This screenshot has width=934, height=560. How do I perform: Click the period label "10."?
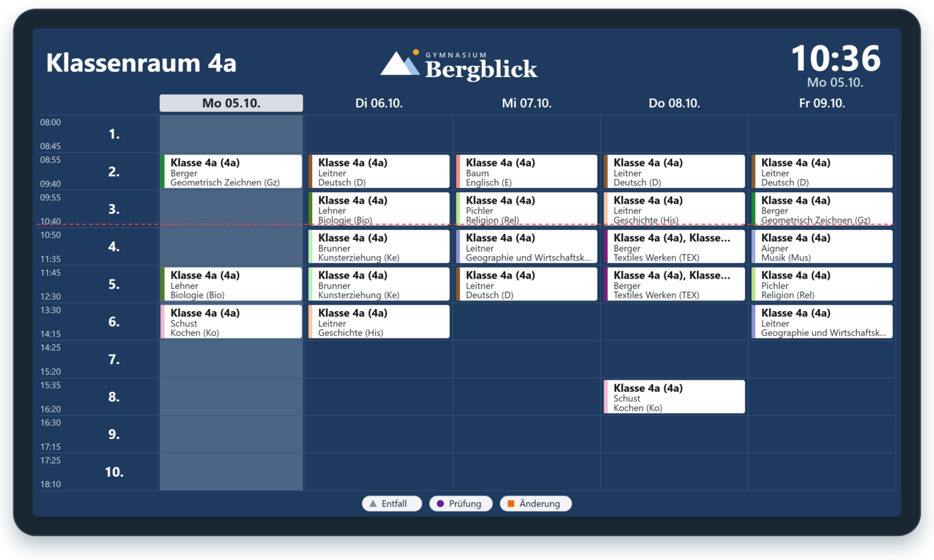click(114, 472)
